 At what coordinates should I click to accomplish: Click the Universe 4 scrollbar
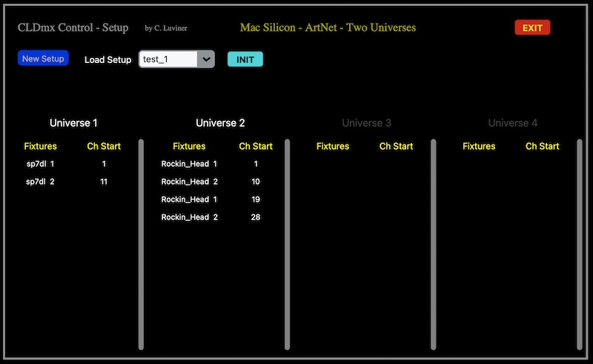click(580, 245)
